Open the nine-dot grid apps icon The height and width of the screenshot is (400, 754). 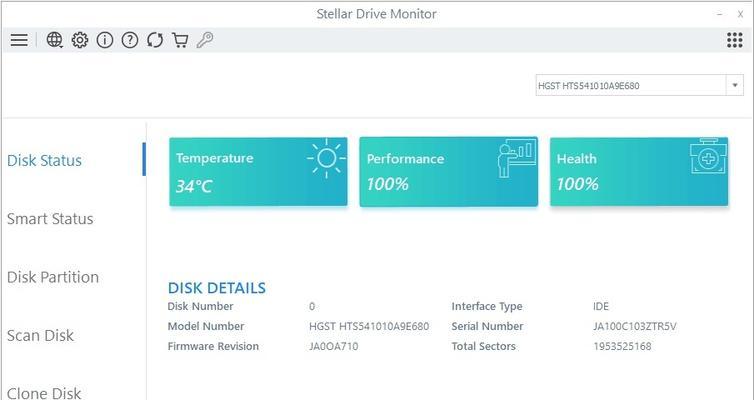coord(735,40)
